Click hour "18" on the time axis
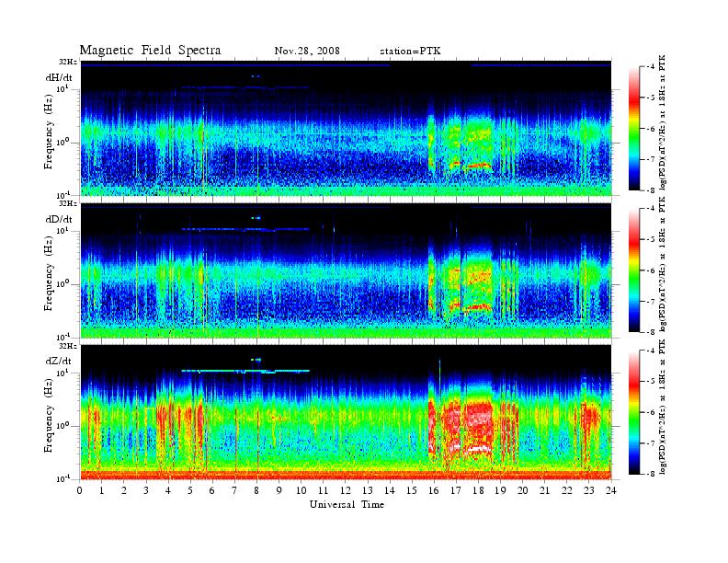The width and height of the screenshot is (728, 563). point(478,490)
